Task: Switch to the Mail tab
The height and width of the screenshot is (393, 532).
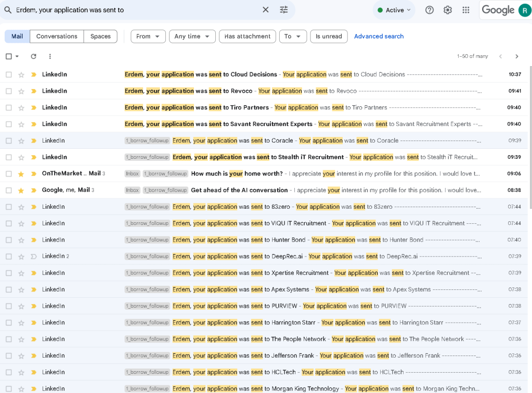Action: (17, 36)
